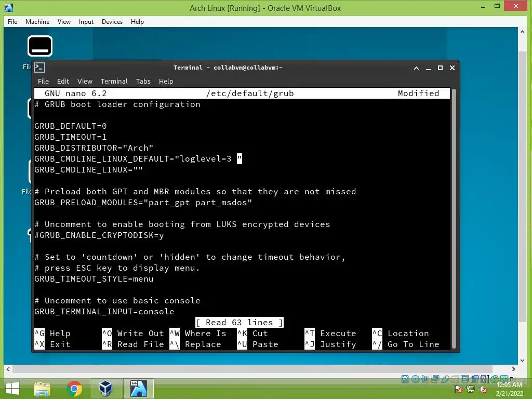Click the roll-up arrow on Terminal title bar

[x=416, y=68]
